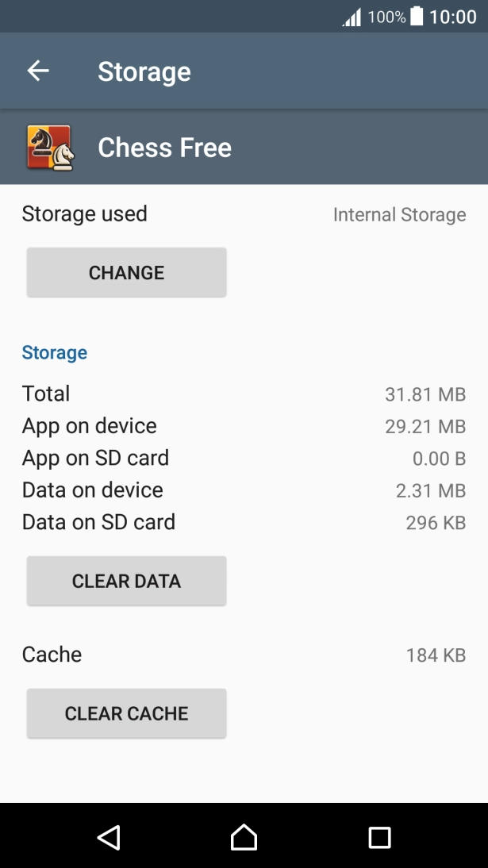This screenshot has height=868, width=488.
Task: Tap the back triangle navigation icon
Action: click(109, 837)
